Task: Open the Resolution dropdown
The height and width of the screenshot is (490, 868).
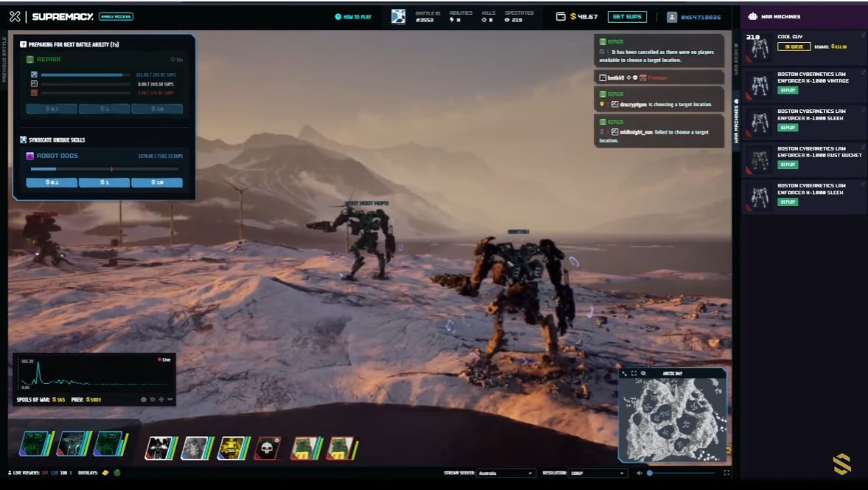Action: pos(597,473)
